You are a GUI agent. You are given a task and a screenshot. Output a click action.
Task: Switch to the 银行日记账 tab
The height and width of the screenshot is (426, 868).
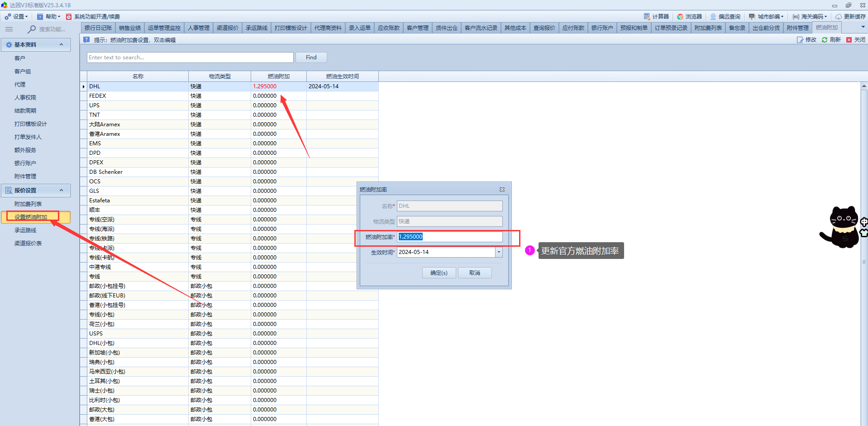98,28
